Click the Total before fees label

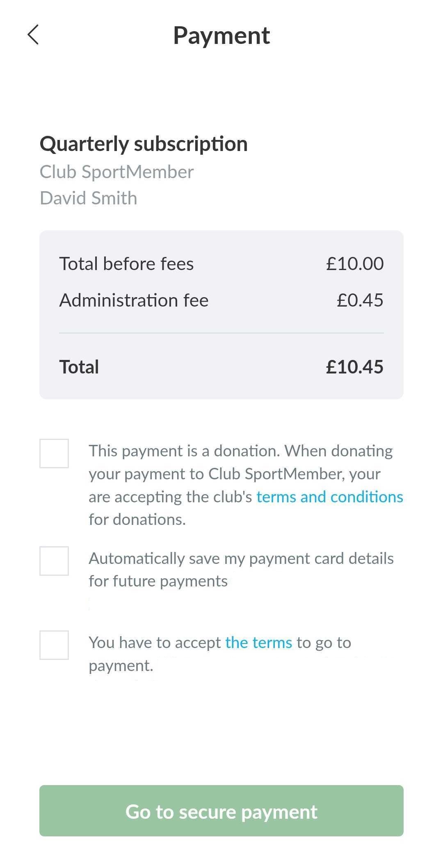[x=126, y=264]
